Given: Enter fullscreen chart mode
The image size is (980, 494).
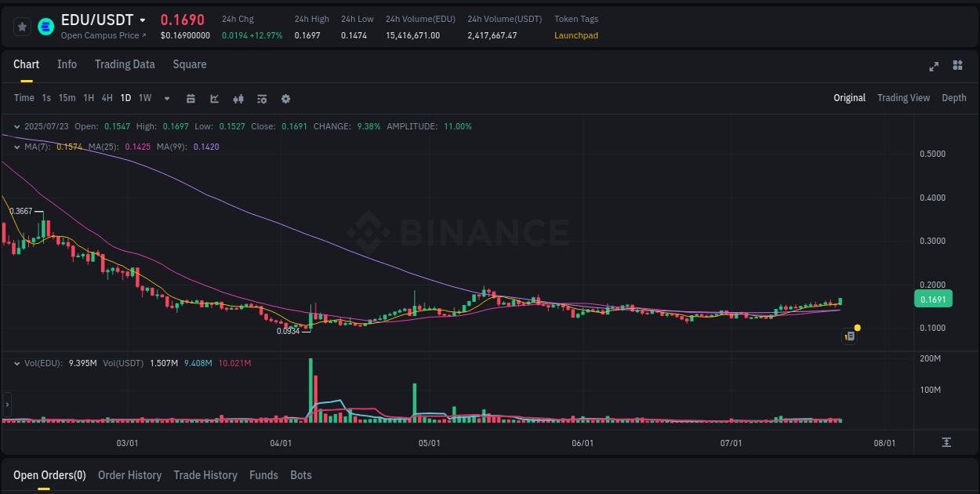Looking at the screenshot, I should (x=934, y=67).
